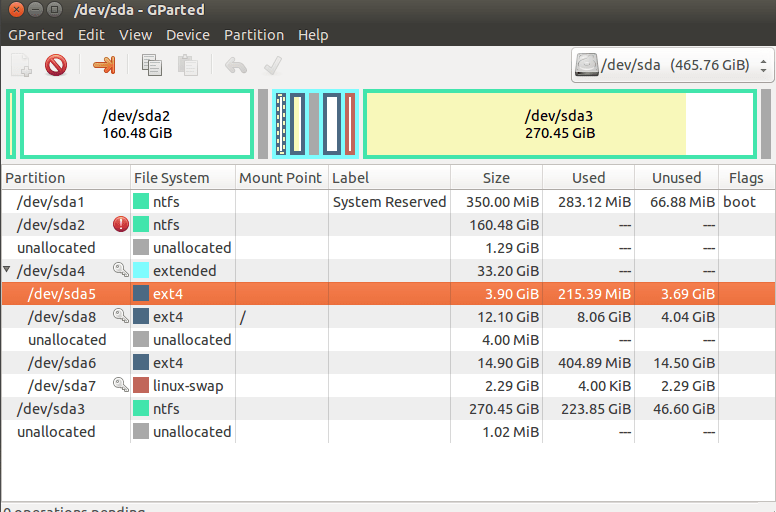Click the / mount point of /dev/sda8
The image size is (776, 512).
242,317
